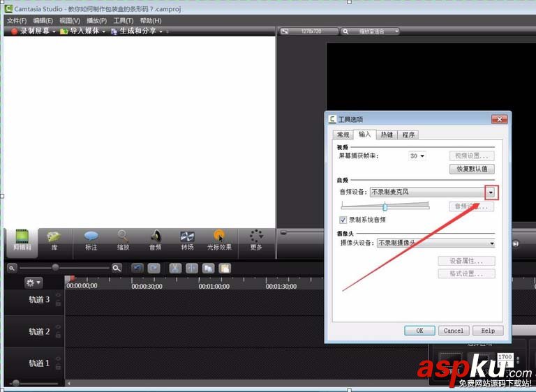
Task: Click the 生成和分享 produce and share button
Action: (x=133, y=31)
